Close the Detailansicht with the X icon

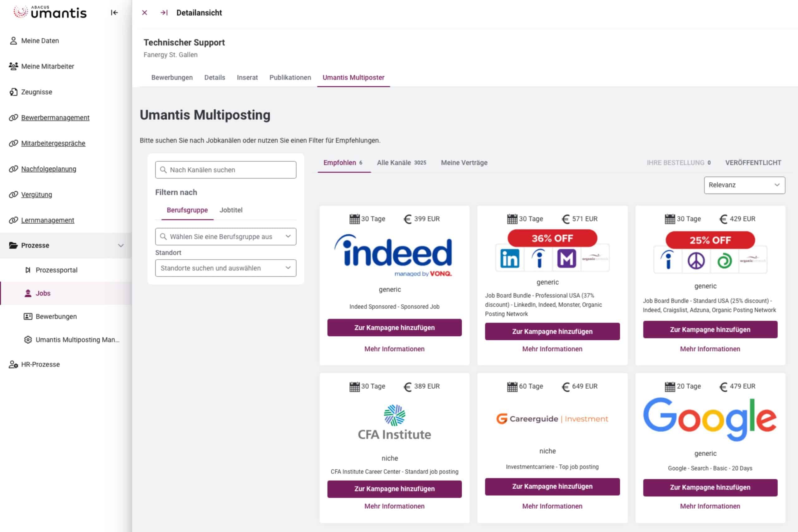click(145, 12)
